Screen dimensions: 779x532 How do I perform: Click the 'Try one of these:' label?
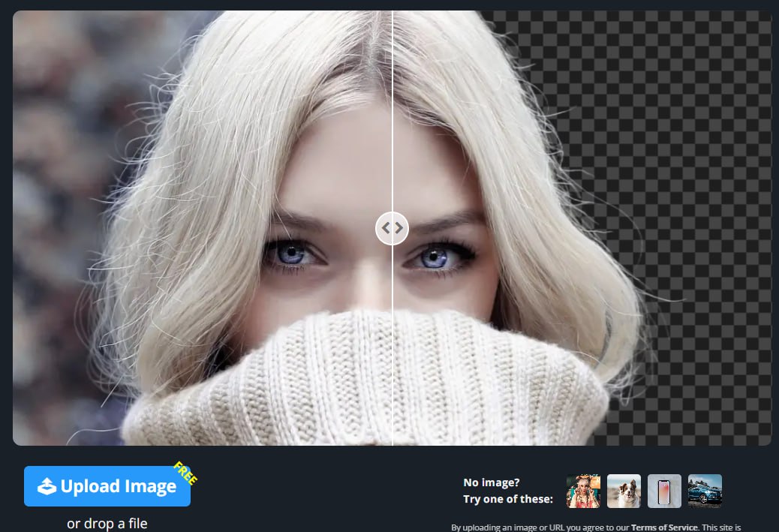(x=508, y=499)
